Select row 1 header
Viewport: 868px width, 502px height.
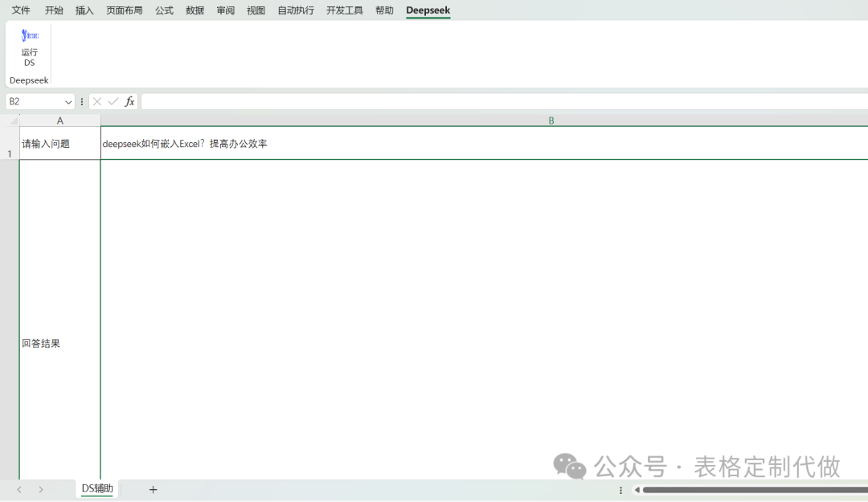pyautogui.click(x=10, y=143)
